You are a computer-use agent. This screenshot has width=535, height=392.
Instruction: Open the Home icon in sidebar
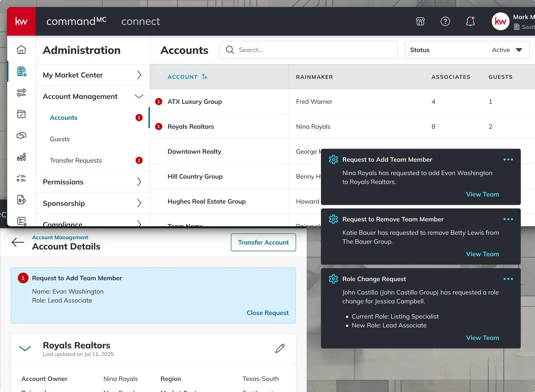(x=21, y=49)
